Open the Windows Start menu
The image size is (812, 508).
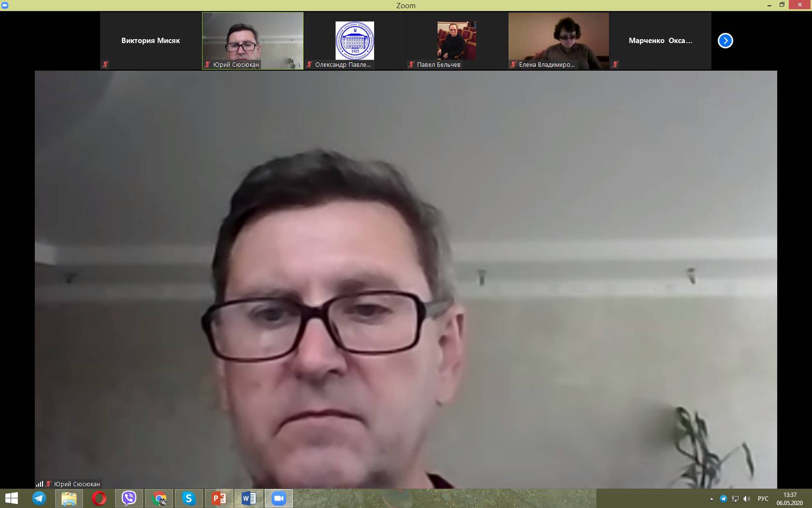11,498
